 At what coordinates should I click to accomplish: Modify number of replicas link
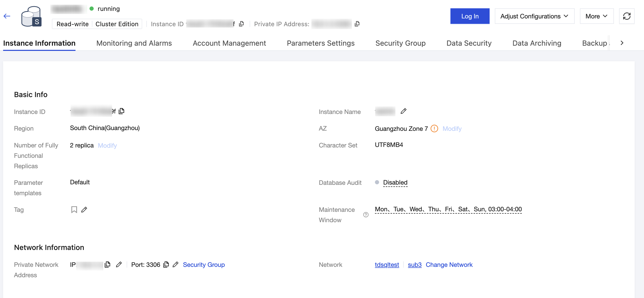[107, 145]
